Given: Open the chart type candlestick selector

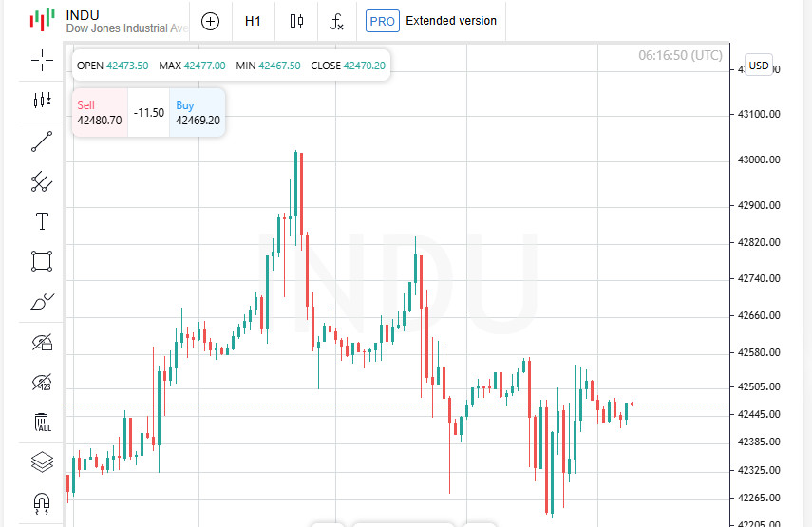Looking at the screenshot, I should [x=296, y=21].
